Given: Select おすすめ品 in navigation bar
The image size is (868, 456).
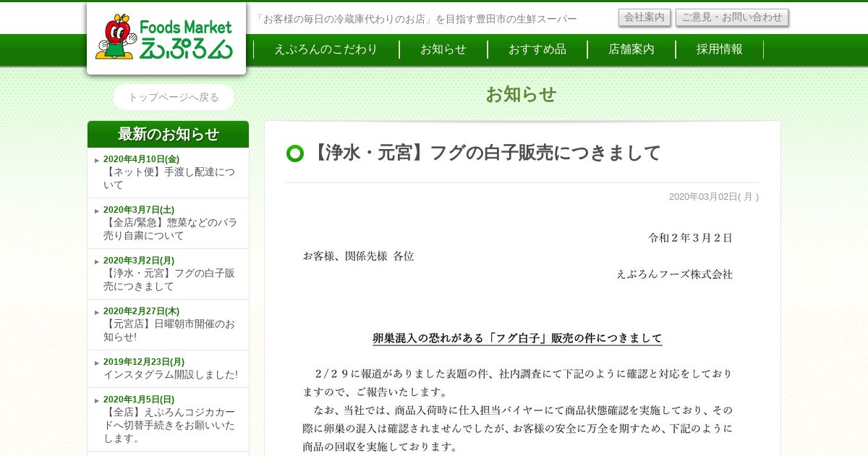Looking at the screenshot, I should coord(537,49).
